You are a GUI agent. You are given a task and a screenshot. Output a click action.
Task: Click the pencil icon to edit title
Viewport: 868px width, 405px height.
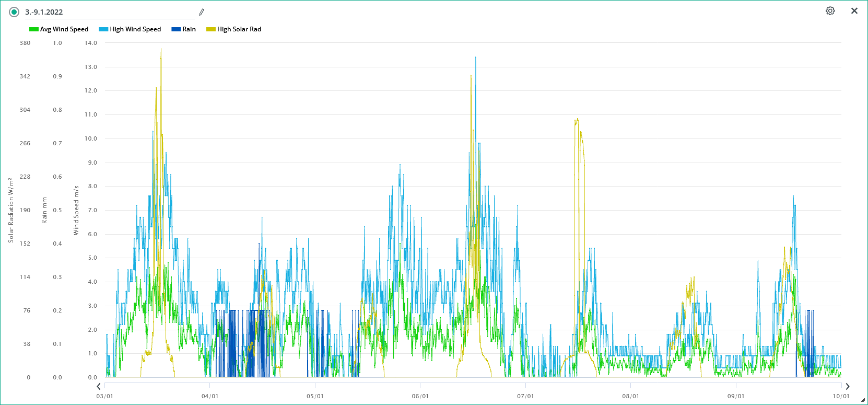tap(202, 12)
